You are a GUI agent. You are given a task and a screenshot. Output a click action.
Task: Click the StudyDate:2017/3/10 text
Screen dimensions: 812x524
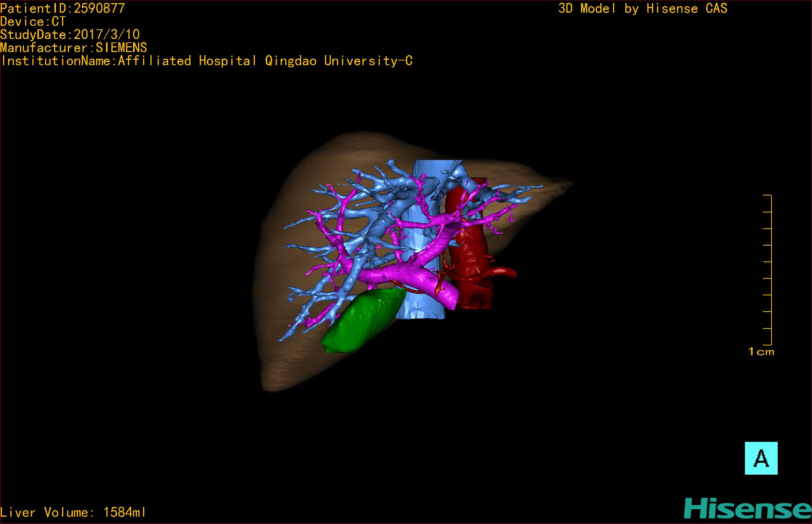(70, 35)
